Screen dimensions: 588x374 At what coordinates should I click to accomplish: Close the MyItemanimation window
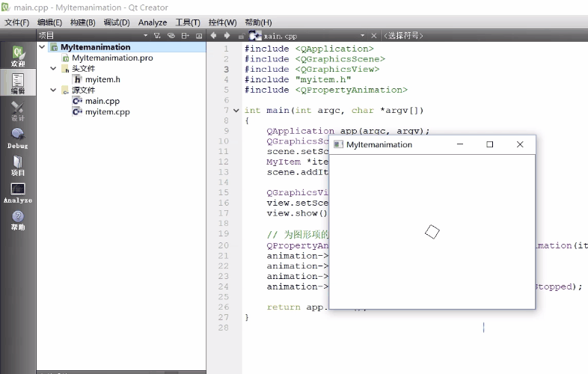click(520, 144)
